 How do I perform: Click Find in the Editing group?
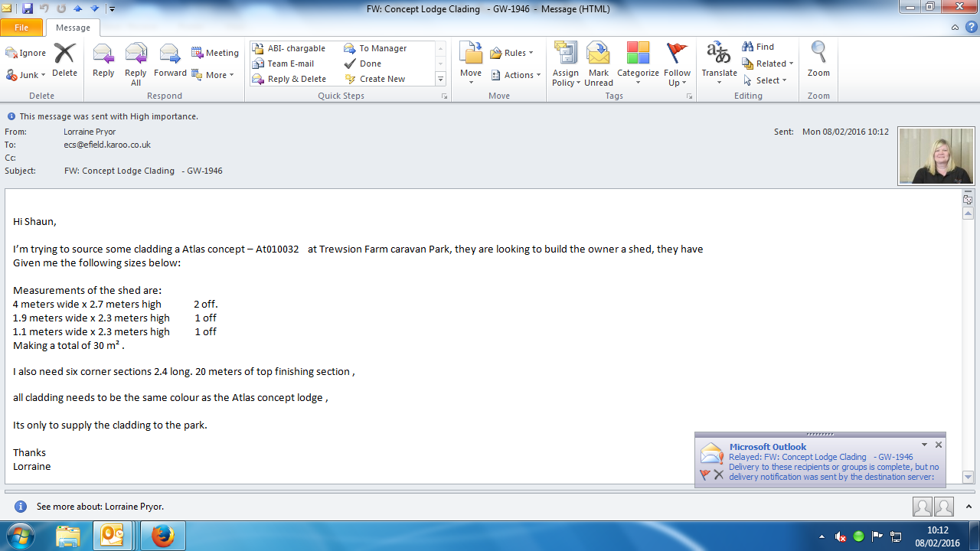(x=758, y=47)
